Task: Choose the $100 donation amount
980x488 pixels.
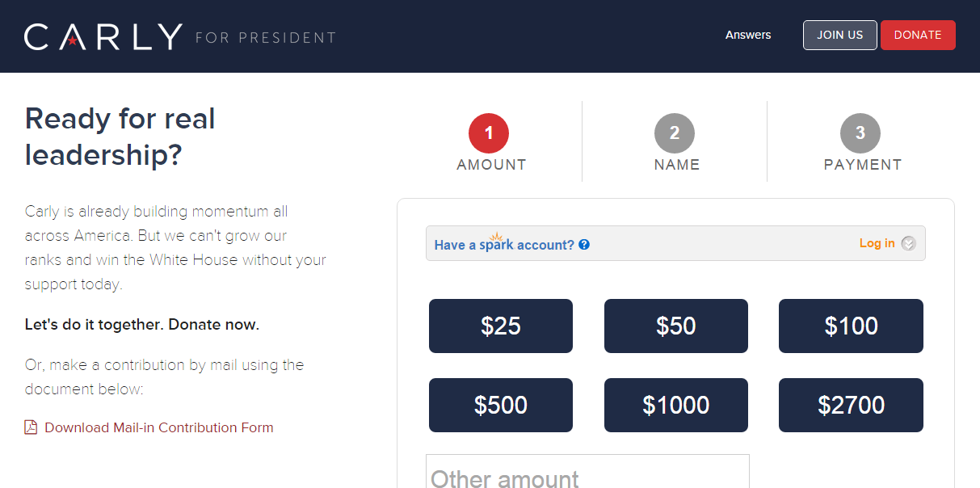Action: pyautogui.click(x=851, y=326)
